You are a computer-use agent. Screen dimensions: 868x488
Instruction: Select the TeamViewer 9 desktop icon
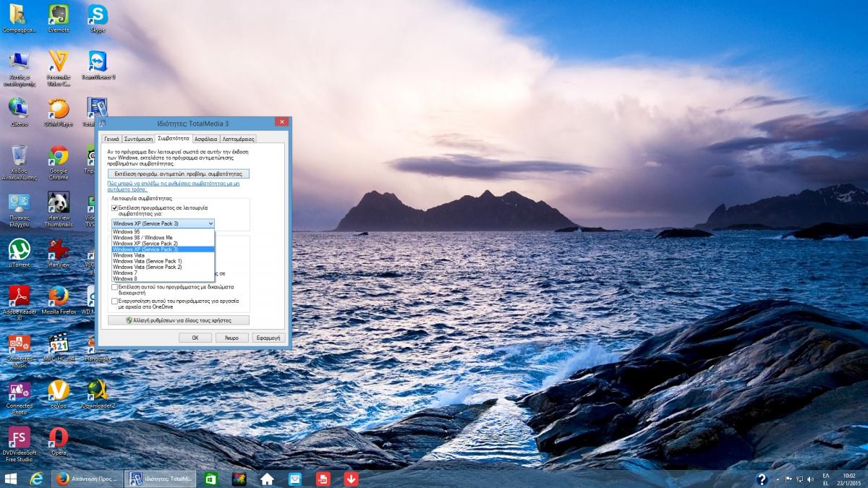(x=98, y=65)
